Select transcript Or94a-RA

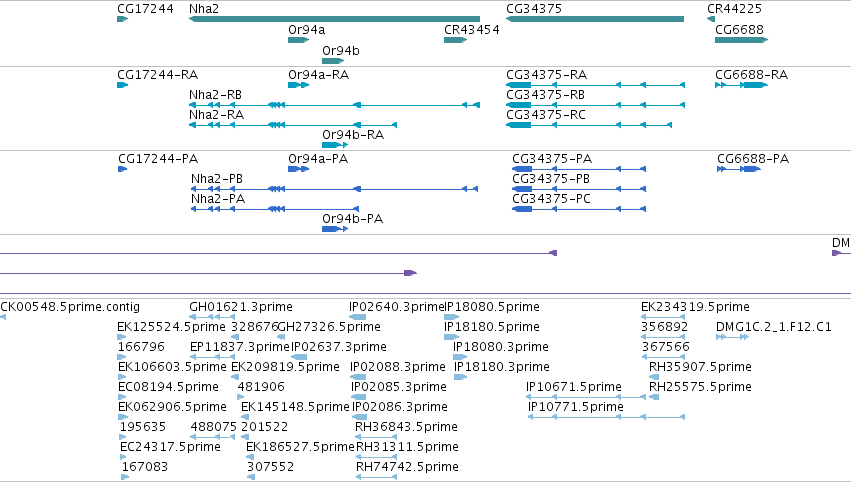coord(319,75)
